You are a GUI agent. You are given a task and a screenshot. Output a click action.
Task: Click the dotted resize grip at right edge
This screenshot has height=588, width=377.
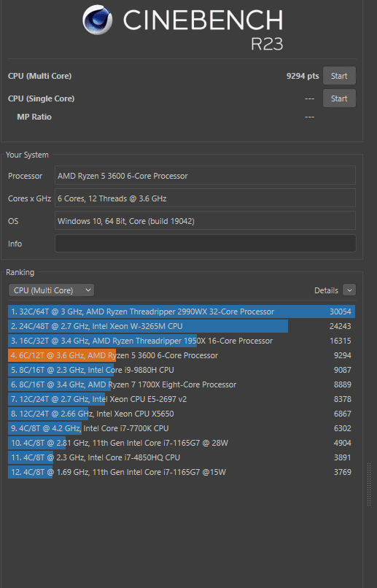[x=369, y=484]
